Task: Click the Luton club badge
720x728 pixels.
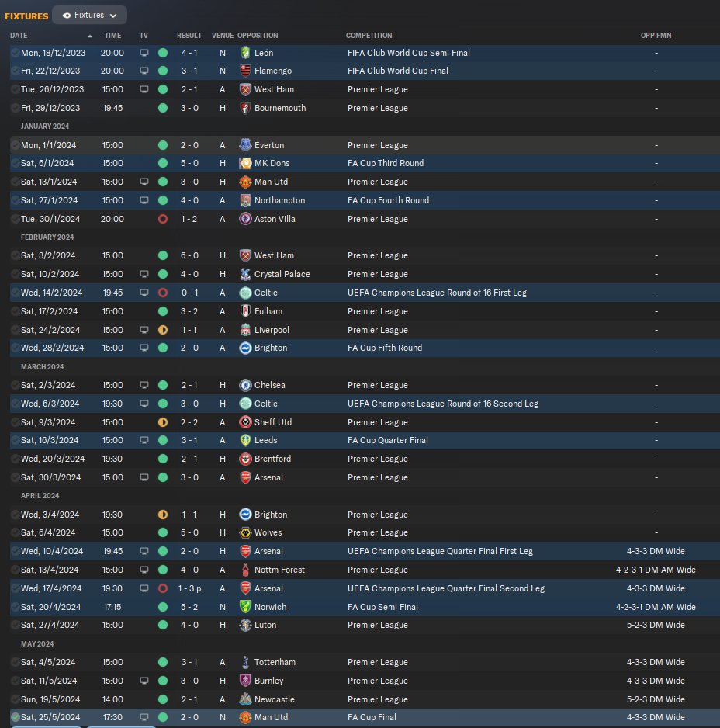Action: (x=245, y=625)
